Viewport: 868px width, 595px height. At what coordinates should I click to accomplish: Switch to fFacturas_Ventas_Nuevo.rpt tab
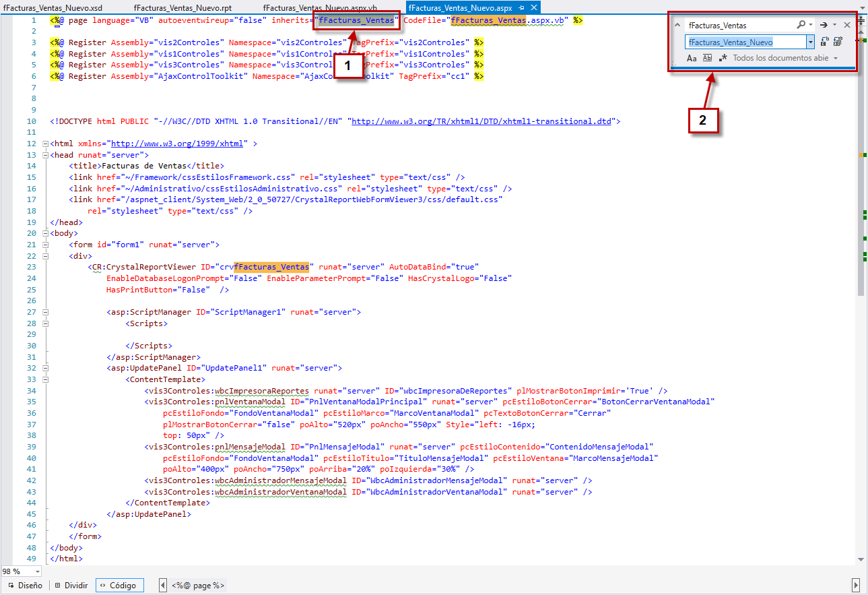[x=182, y=7]
